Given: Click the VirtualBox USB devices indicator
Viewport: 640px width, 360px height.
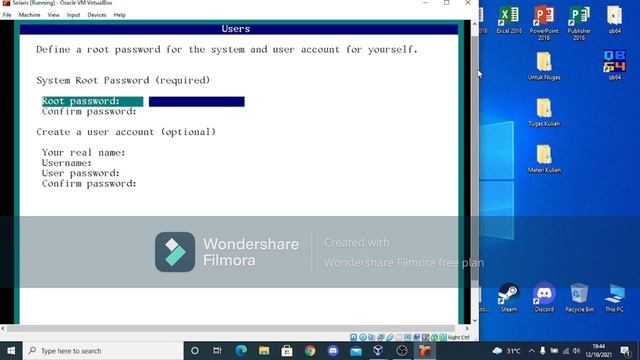Looking at the screenshot, I should click(x=390, y=337).
